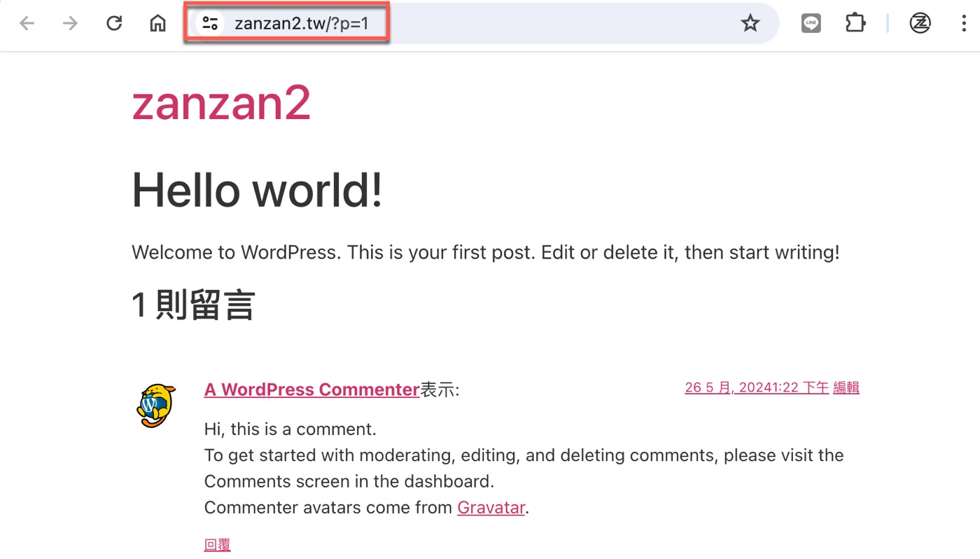The width and height of the screenshot is (980, 559).
Task: Select the 表示: text after commenter name
Action: [440, 389]
